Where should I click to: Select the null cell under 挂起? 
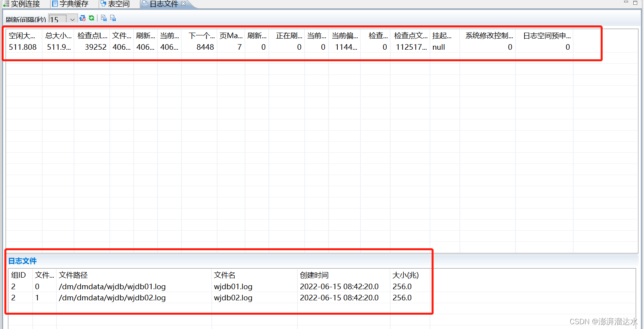click(439, 47)
